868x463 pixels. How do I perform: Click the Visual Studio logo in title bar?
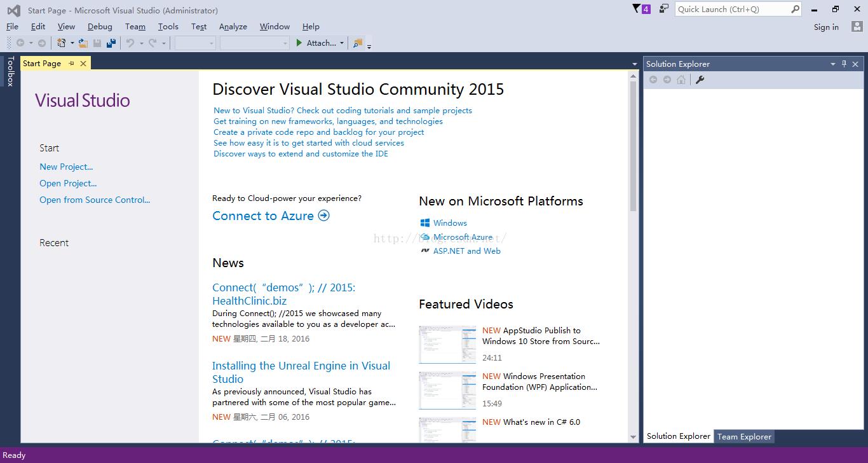(13, 10)
